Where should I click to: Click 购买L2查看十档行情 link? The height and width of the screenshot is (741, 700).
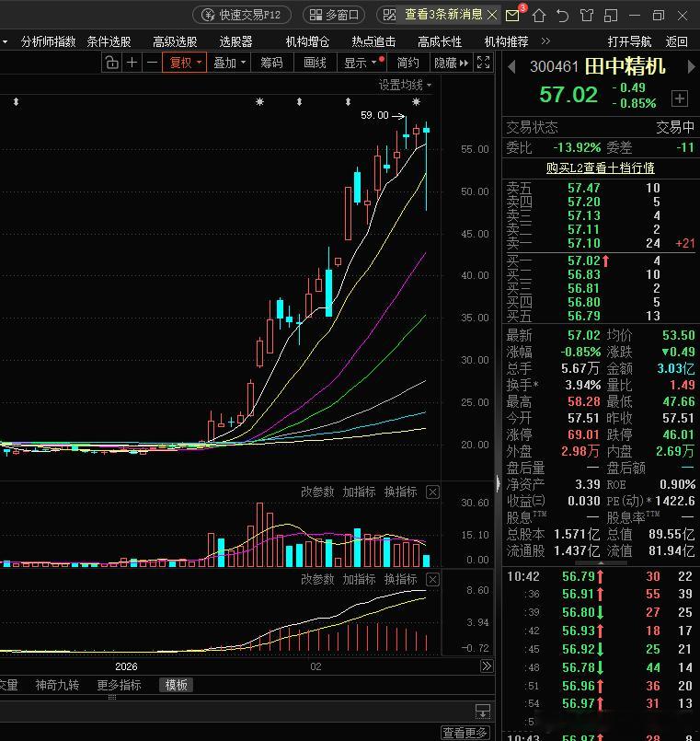[x=601, y=168]
